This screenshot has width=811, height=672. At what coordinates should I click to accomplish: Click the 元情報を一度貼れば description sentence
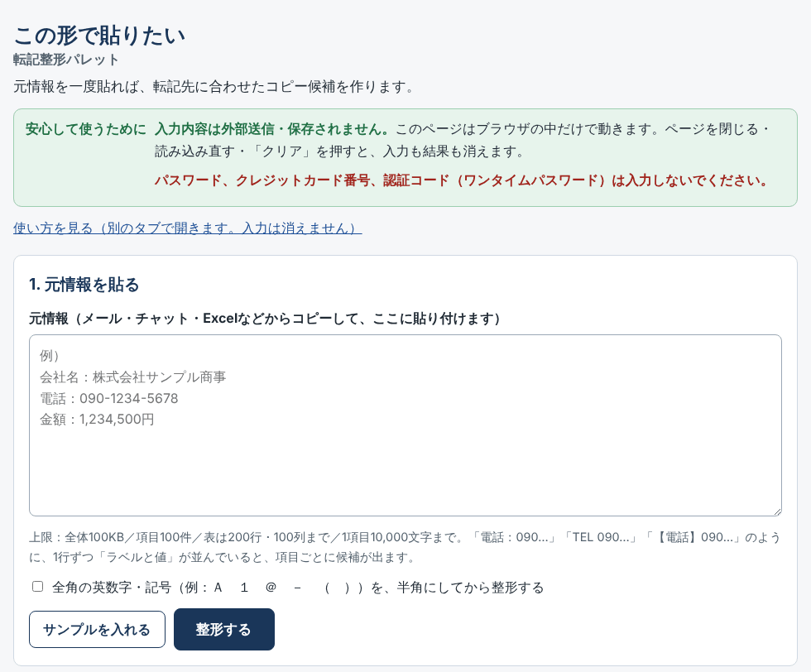214,86
